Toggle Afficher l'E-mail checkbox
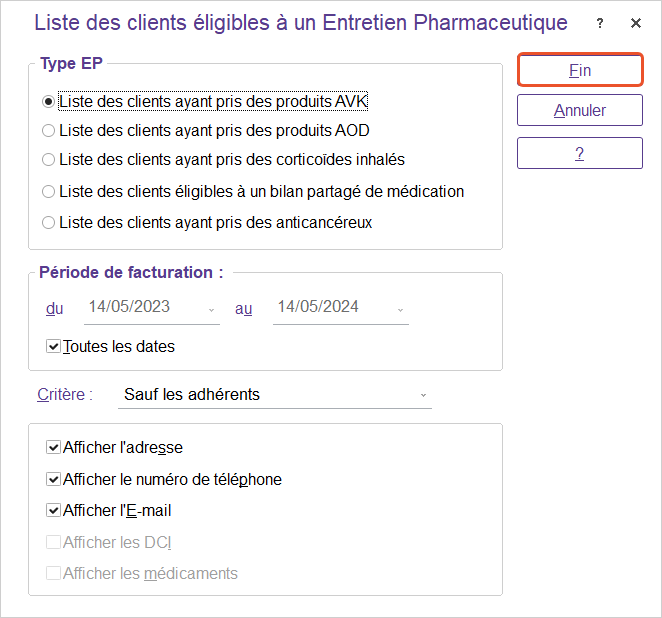The width and height of the screenshot is (662, 618). pyautogui.click(x=53, y=510)
